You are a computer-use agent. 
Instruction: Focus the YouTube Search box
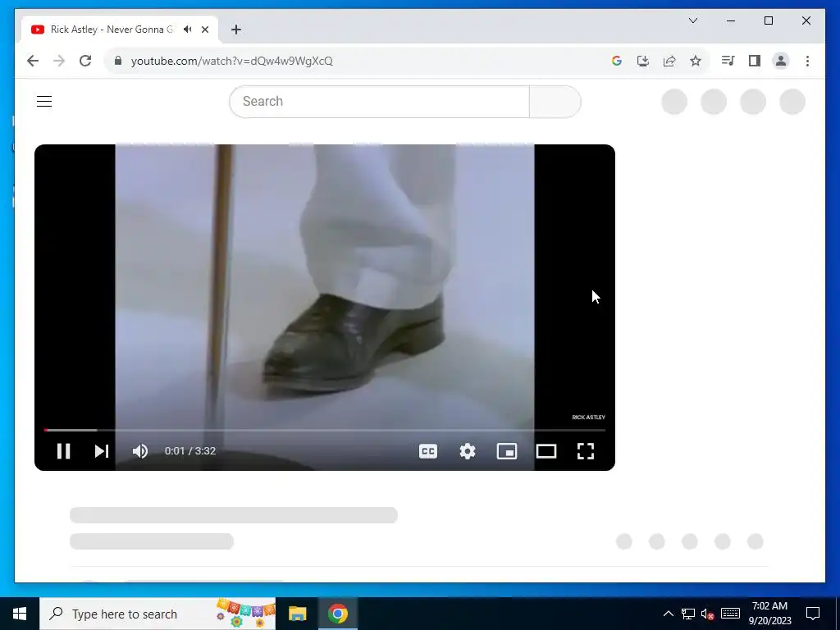pos(379,101)
